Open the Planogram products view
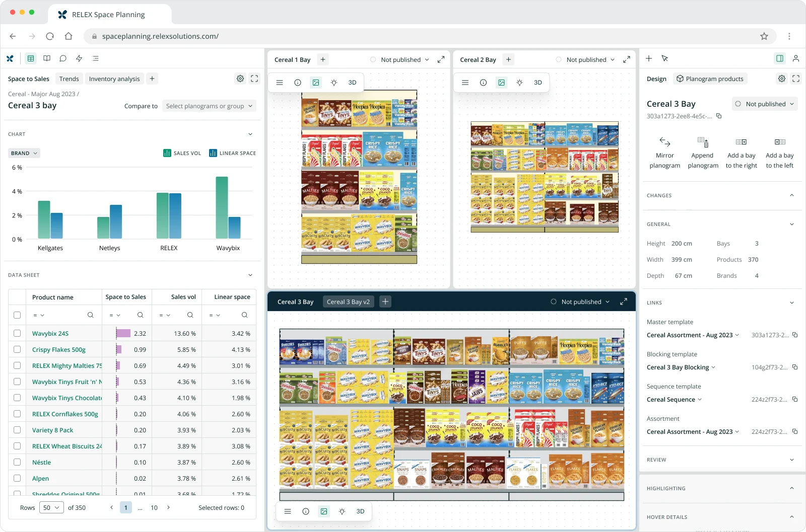The height and width of the screenshot is (532, 806). click(x=710, y=79)
